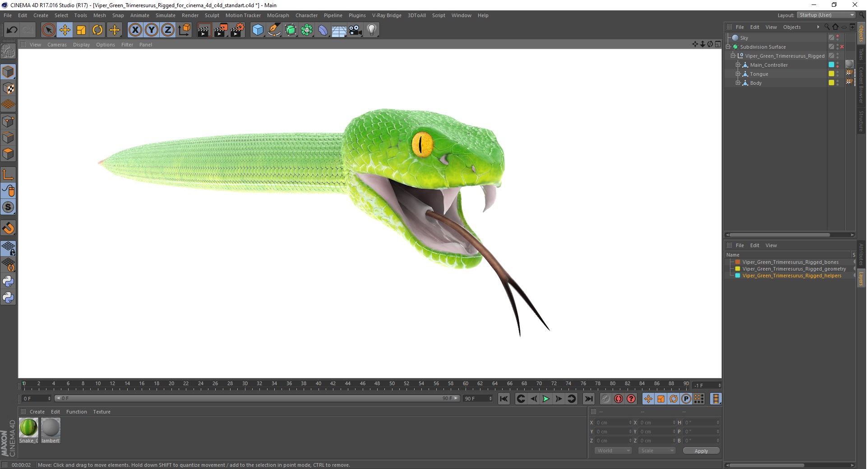Collapse the Viper_Green_Trimeresurus_Rigged node

click(733, 56)
